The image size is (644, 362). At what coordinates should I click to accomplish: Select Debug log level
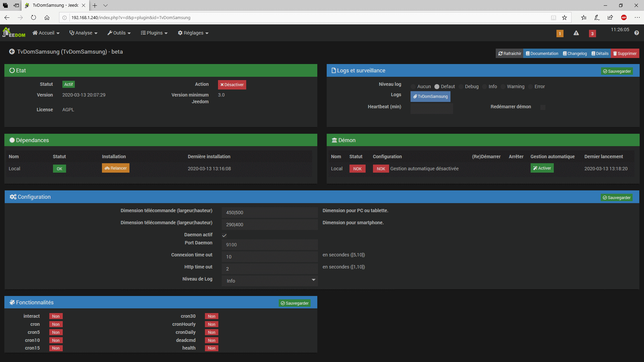pyautogui.click(x=461, y=87)
